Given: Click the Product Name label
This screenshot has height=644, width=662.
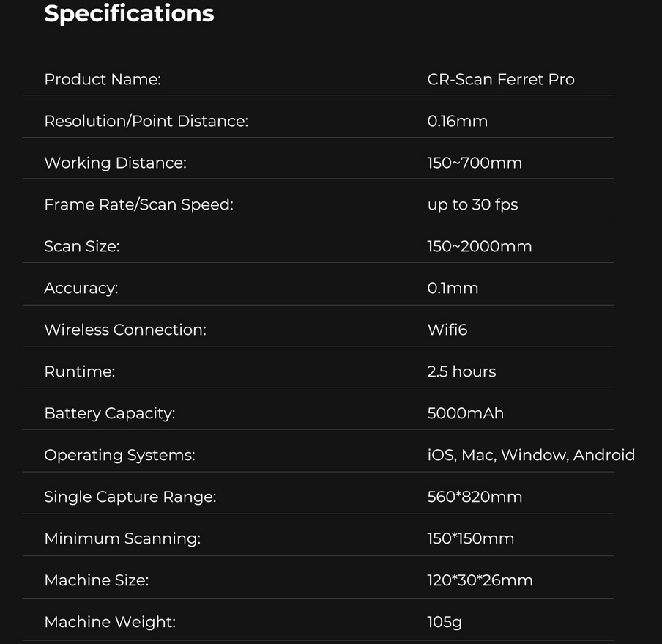Looking at the screenshot, I should pyautogui.click(x=103, y=79).
